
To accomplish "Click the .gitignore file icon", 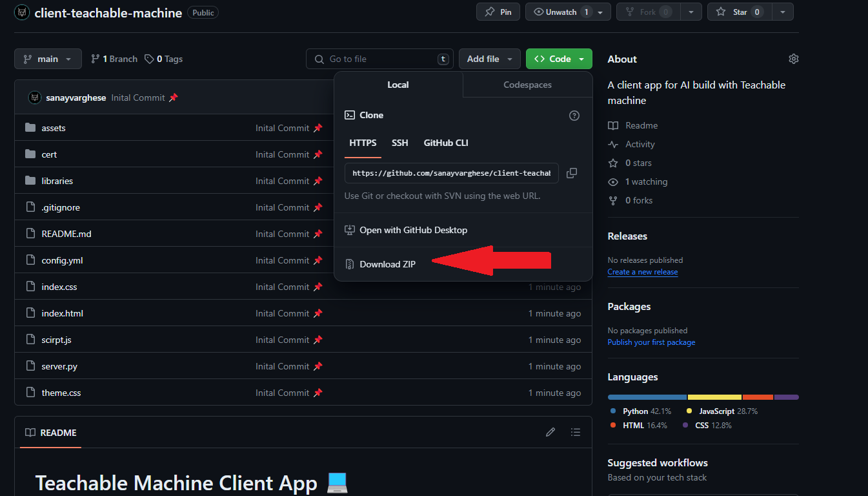I will [x=30, y=207].
